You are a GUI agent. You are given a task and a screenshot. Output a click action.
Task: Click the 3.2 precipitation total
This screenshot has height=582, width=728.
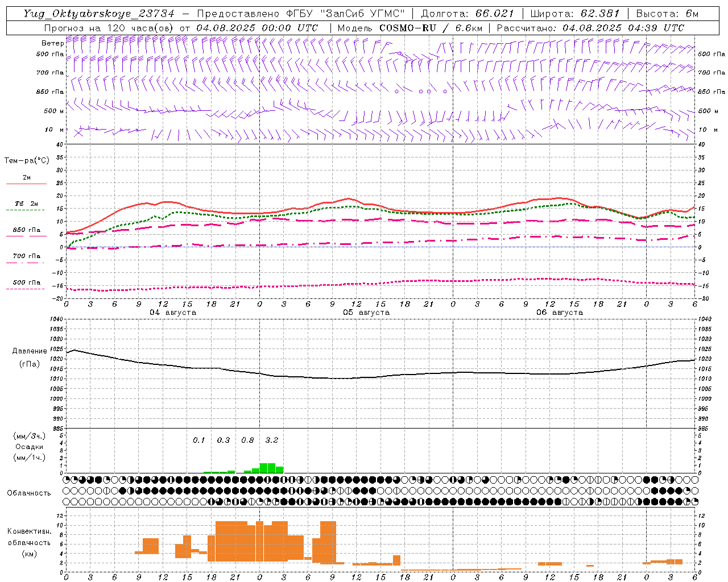pos(272,440)
